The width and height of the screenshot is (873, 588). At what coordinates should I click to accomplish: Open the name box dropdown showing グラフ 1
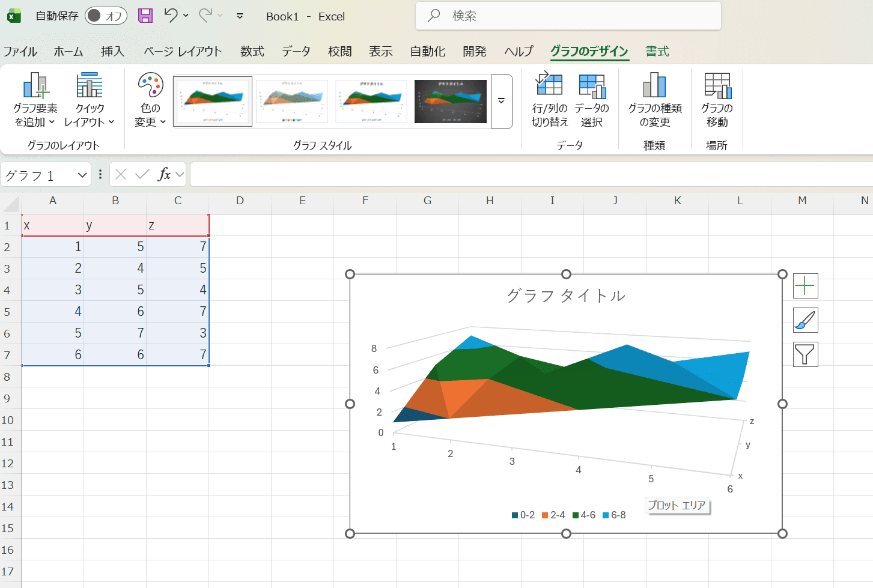83,174
